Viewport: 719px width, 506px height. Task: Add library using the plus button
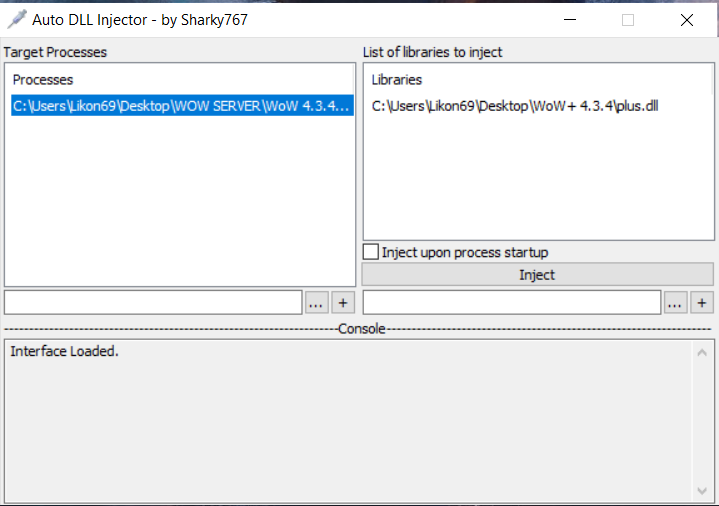(x=702, y=302)
